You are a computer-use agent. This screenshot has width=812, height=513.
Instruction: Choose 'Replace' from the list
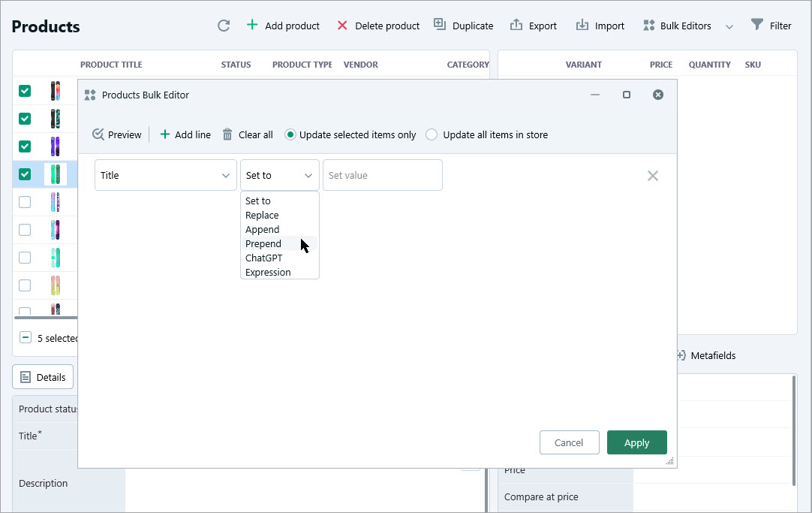click(x=262, y=215)
